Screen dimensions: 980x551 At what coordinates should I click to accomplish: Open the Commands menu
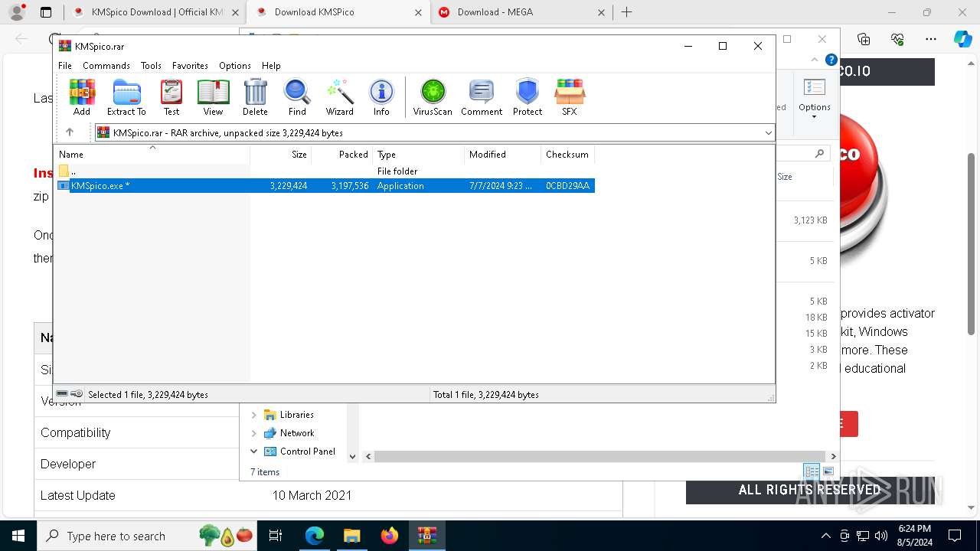106,66
